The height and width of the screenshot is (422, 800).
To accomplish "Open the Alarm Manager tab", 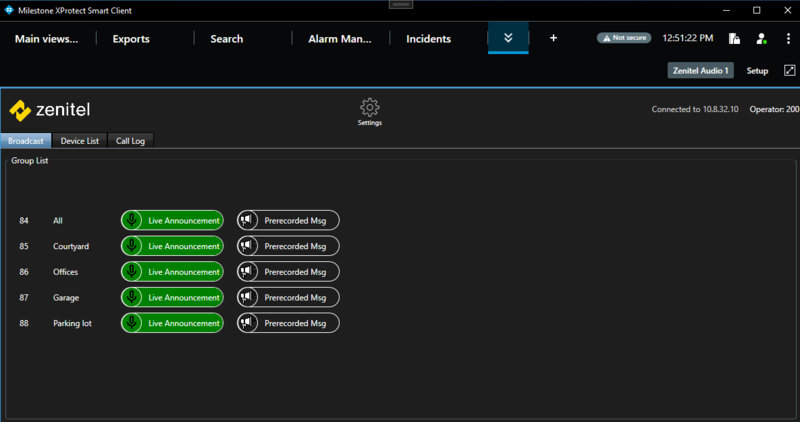I will 338,39.
